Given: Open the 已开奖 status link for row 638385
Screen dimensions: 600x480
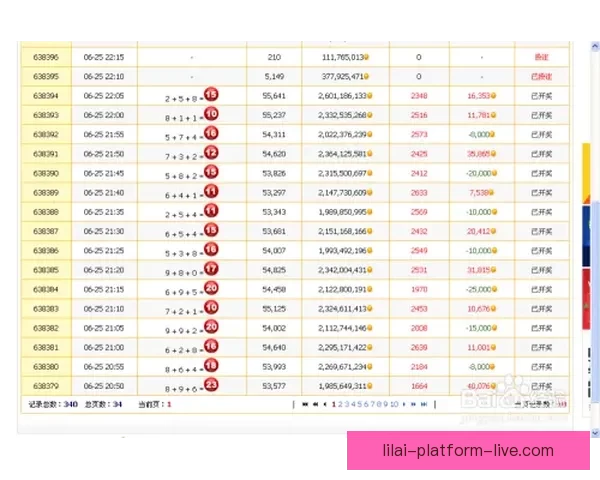Looking at the screenshot, I should [541, 270].
